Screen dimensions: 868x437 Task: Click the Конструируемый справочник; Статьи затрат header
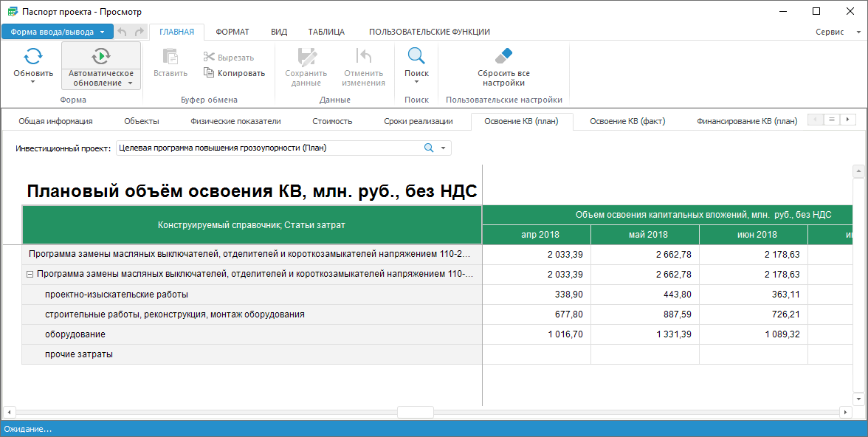(252, 225)
